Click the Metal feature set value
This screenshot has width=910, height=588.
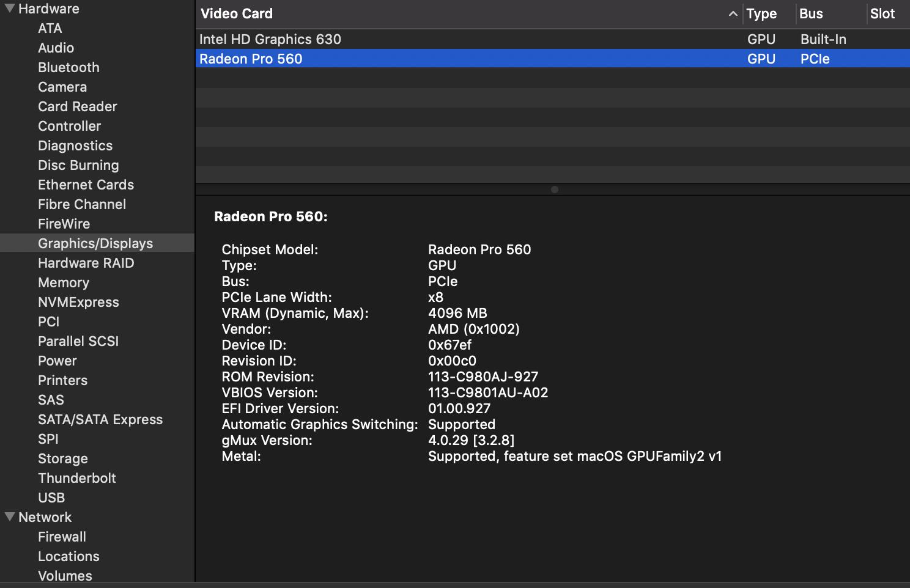coord(575,456)
